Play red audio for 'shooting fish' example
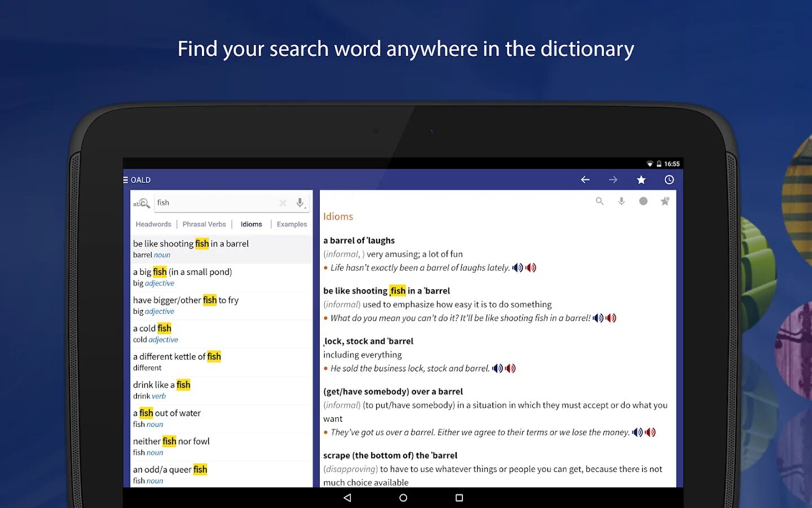The image size is (812, 508). pos(611,318)
